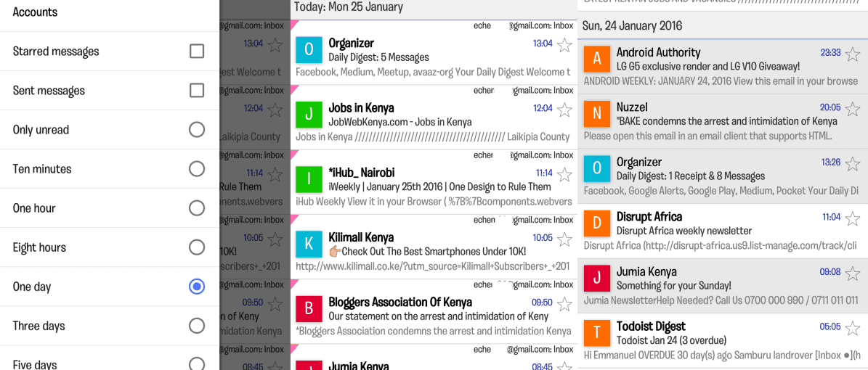Select the Eight hours radio option
This screenshot has height=370, width=868.
[197, 248]
